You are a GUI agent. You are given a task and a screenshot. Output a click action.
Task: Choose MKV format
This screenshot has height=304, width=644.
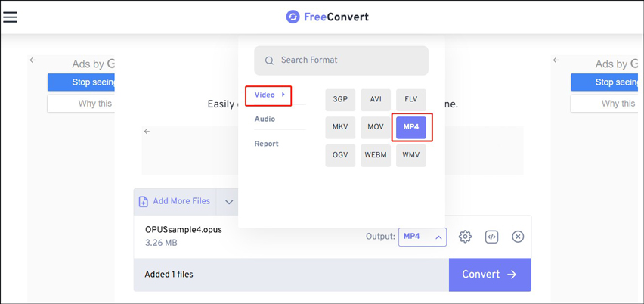(340, 127)
